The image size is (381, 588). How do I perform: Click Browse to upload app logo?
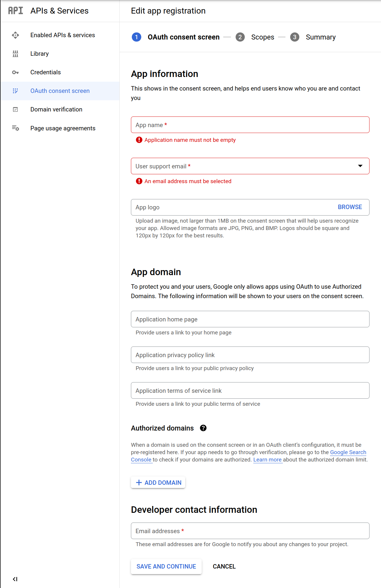[x=350, y=207]
